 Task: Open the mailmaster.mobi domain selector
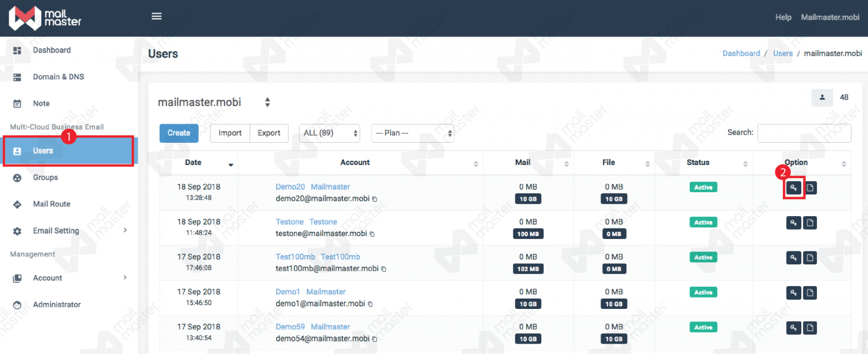coord(214,102)
